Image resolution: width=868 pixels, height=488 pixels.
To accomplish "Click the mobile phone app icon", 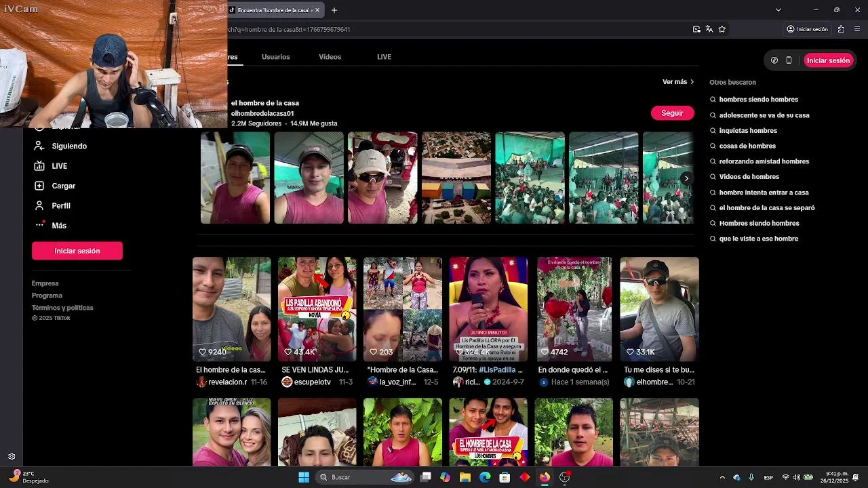I will 789,60.
